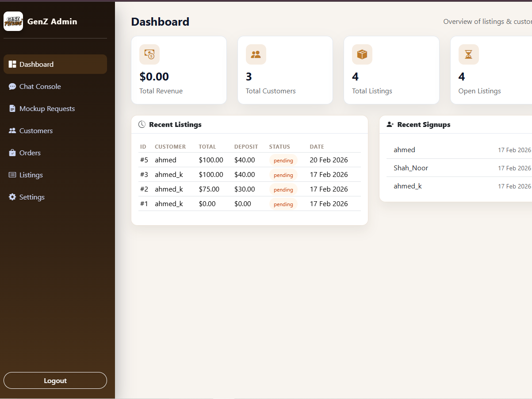
Task: Click the Chat Console speech bubble icon
Action: tap(12, 86)
